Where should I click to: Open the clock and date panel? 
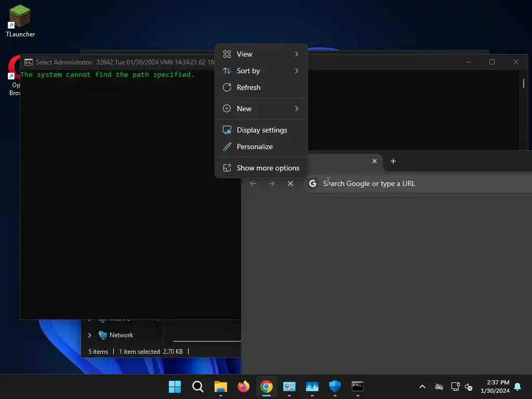pyautogui.click(x=495, y=387)
